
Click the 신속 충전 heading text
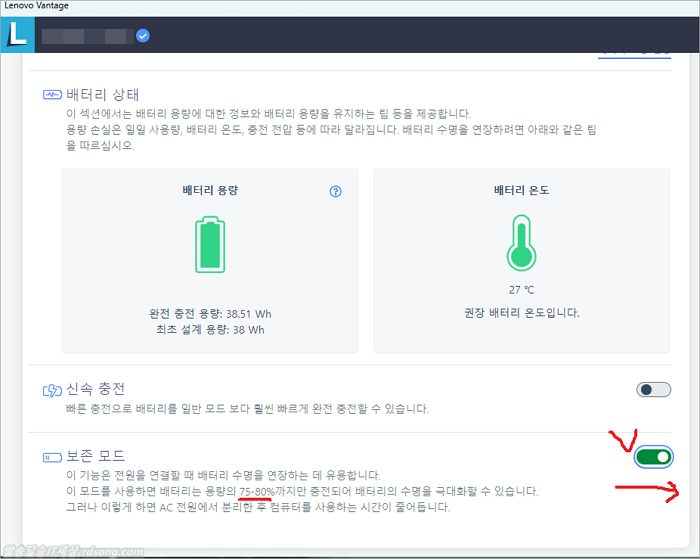click(x=96, y=389)
